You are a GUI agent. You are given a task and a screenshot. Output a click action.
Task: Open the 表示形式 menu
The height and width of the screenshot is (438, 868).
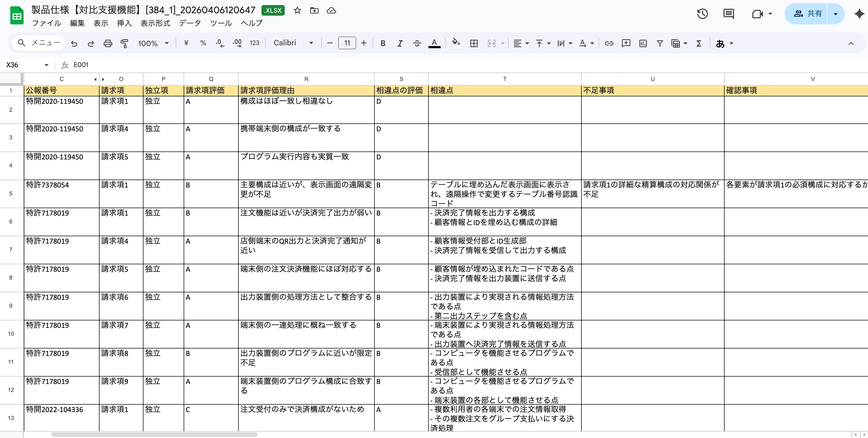(155, 23)
